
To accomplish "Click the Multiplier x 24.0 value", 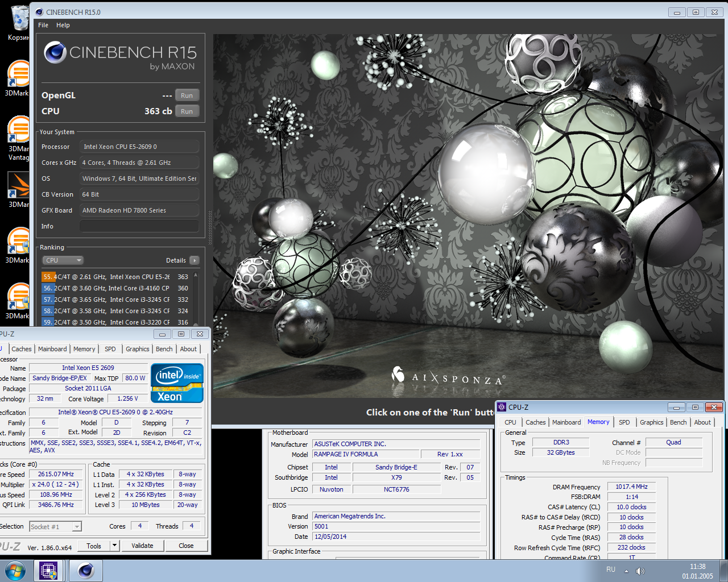I will [x=56, y=484].
